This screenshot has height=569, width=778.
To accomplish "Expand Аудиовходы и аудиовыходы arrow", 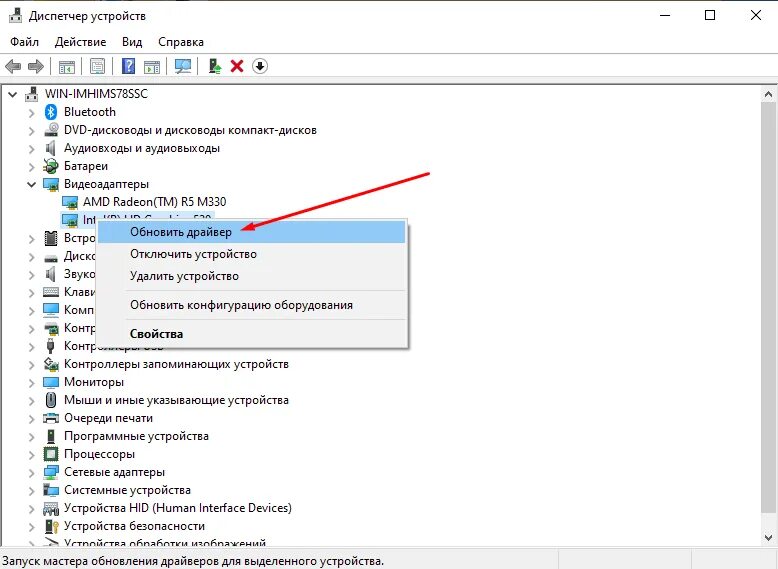I will 32,149.
